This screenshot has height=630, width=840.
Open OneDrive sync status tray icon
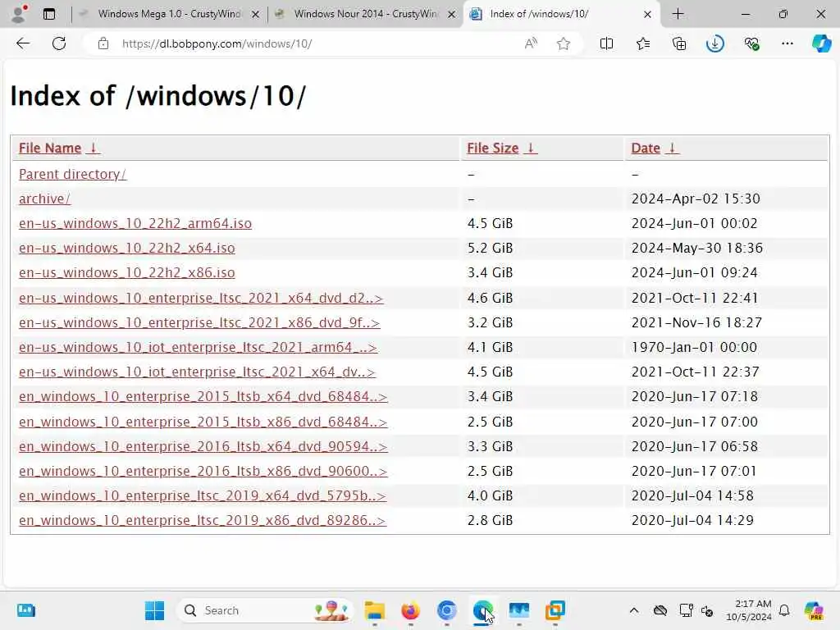click(x=660, y=610)
